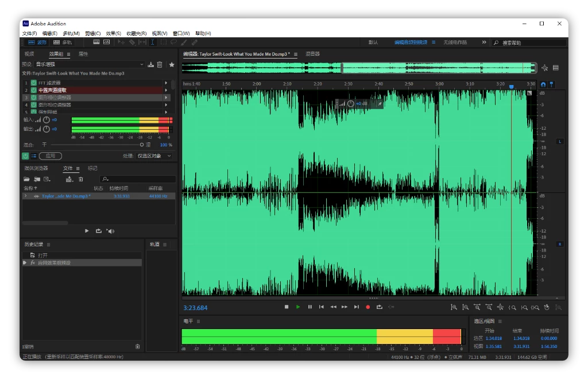Toggle the effects rack master power button
The image size is (588, 379).
pos(25,156)
